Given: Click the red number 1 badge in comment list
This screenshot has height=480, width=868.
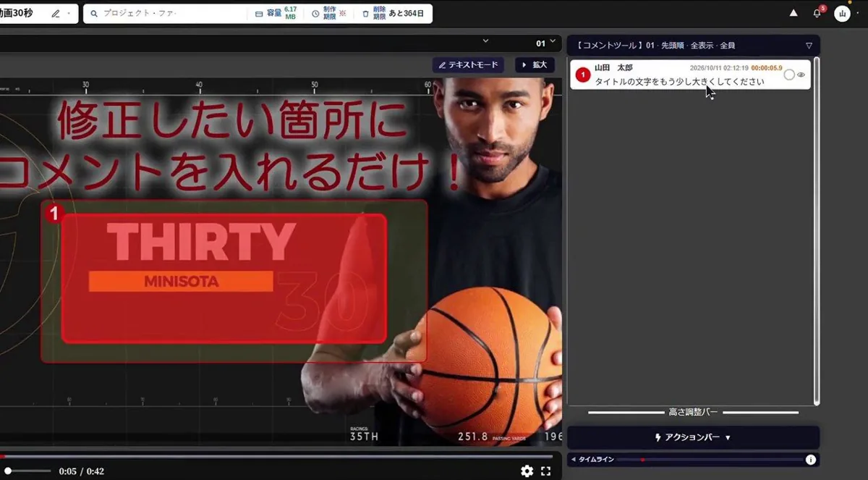Looking at the screenshot, I should [x=583, y=75].
